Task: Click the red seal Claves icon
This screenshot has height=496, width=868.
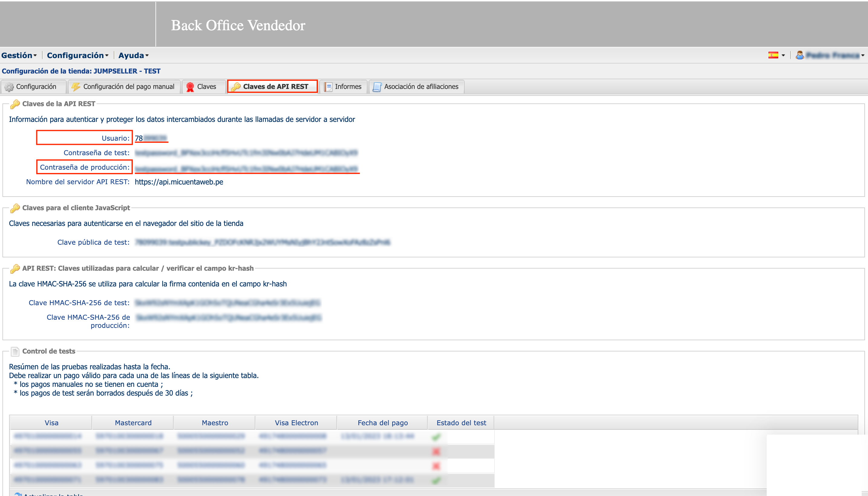Action: point(190,87)
